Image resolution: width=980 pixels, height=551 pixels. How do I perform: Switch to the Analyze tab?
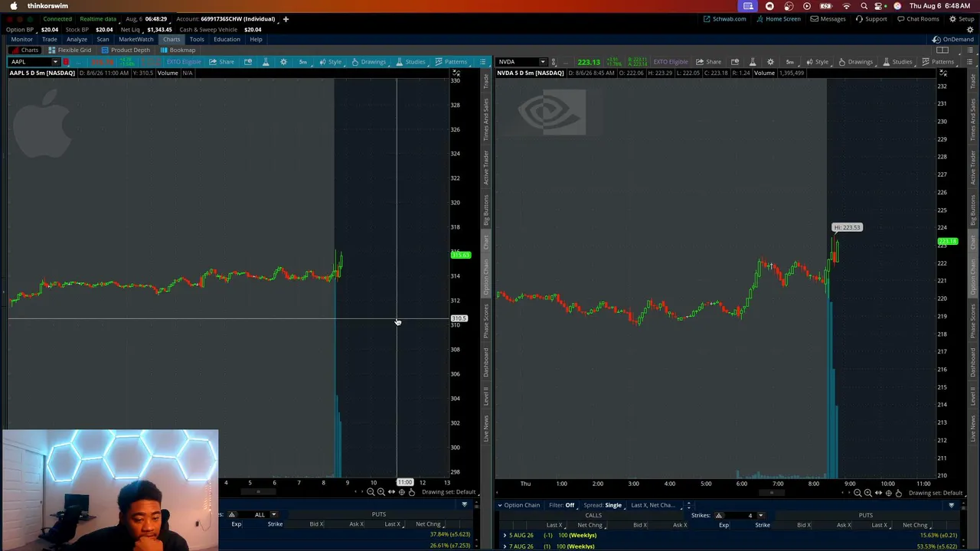coord(77,39)
